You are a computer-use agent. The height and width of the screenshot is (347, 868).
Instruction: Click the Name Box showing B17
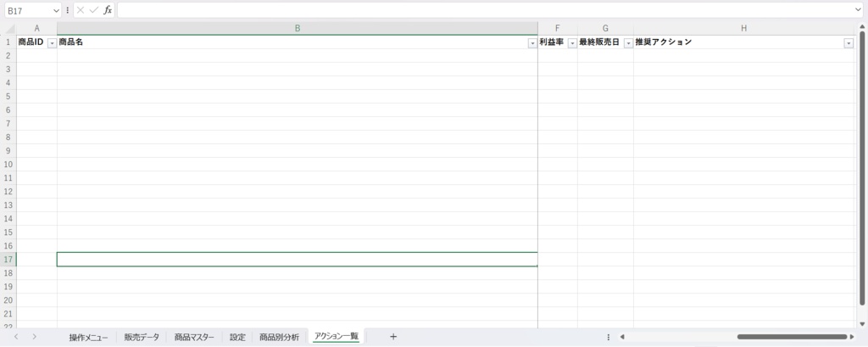pos(29,10)
